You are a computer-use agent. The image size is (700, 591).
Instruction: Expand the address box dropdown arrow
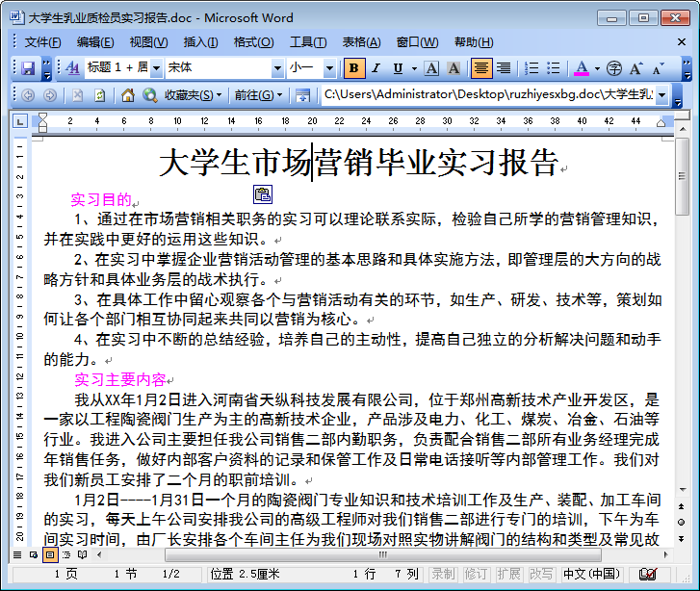662,95
